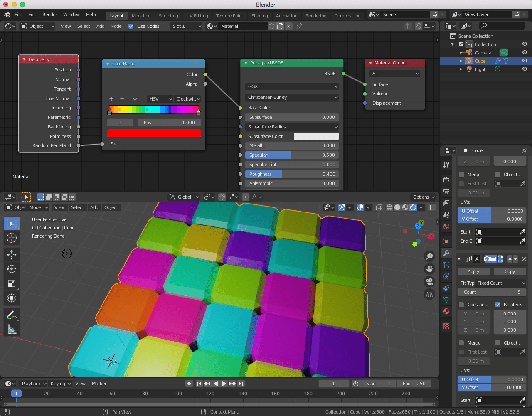Open the HSV color mode dropdown

[160, 99]
